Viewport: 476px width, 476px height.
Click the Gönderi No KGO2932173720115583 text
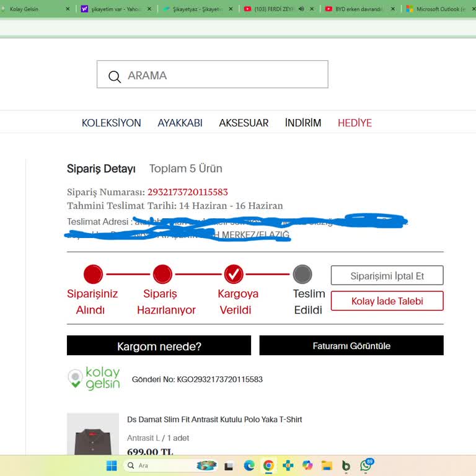pos(197,379)
